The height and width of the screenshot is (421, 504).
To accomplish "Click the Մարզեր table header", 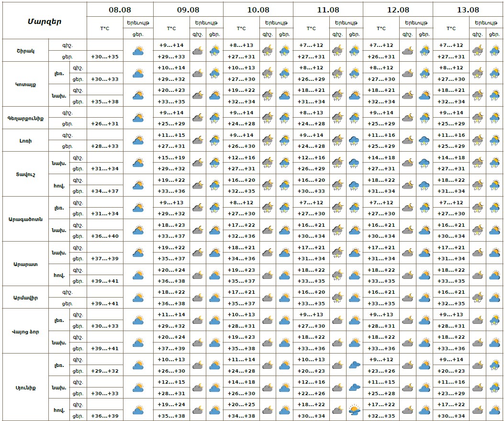I will 44,21.
